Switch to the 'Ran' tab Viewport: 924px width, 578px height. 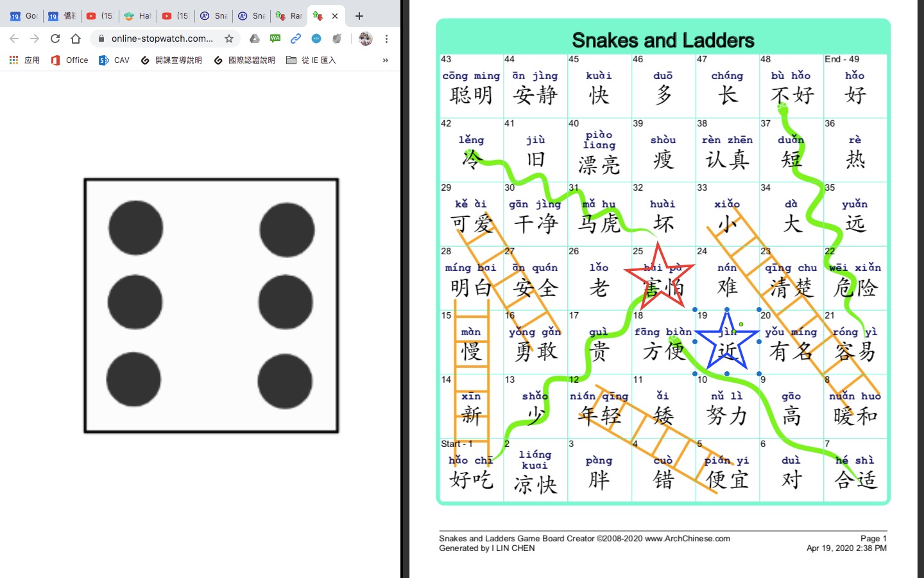289,16
